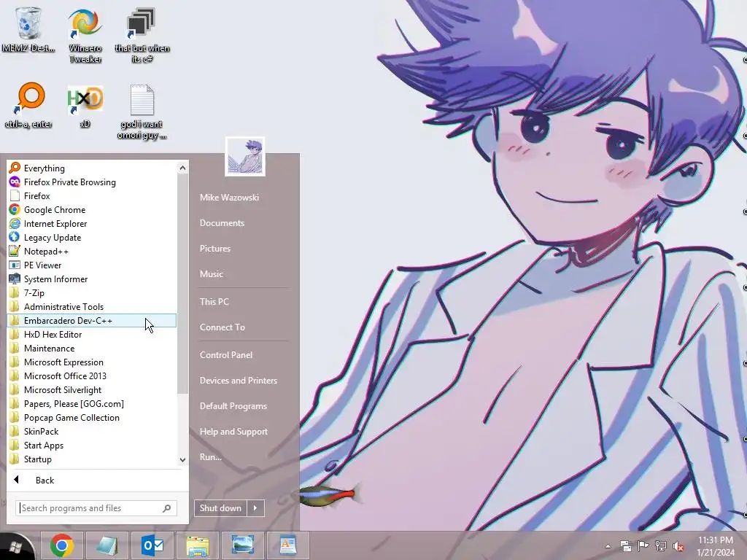Viewport: 747px width, 560px height.
Task: Click the programs list scroll-up arrow
Action: click(x=182, y=168)
